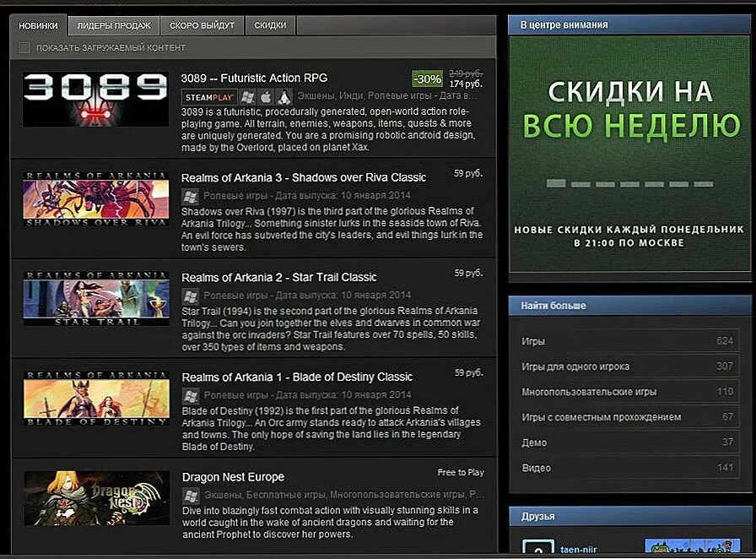
Task: Open Realms of Arkania 1 - Blade of Destiny
Action: [297, 377]
